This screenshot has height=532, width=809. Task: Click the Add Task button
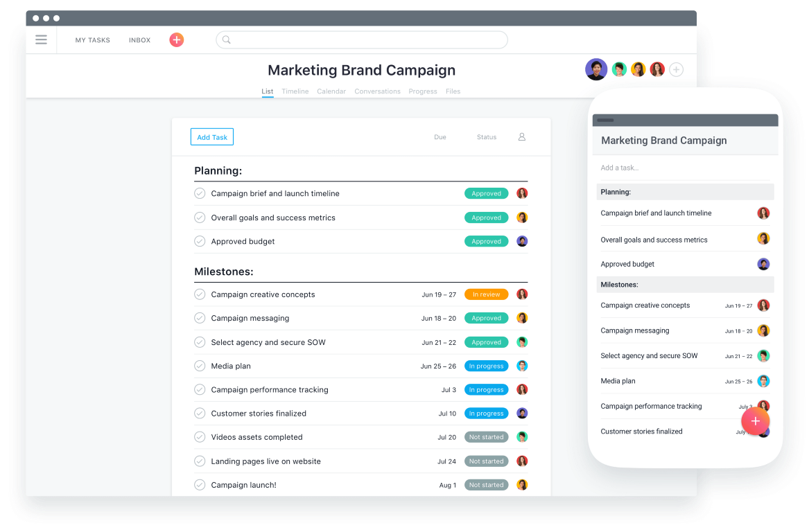212,137
